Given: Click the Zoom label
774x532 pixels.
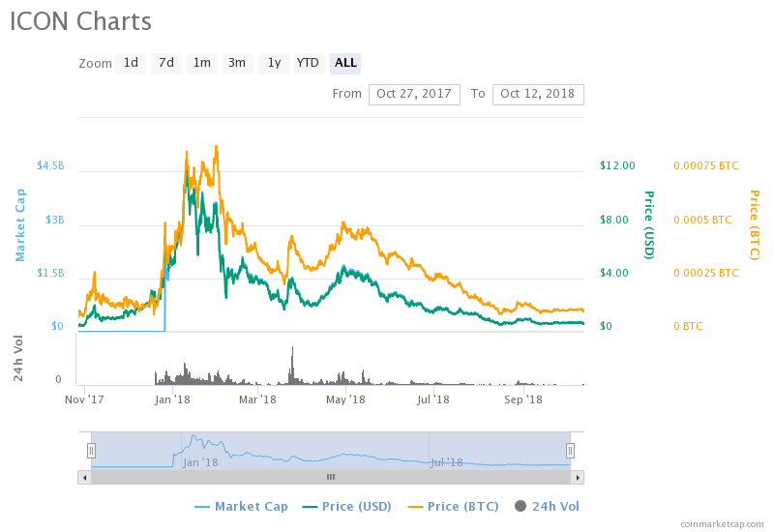Looking at the screenshot, I should click(x=95, y=64).
